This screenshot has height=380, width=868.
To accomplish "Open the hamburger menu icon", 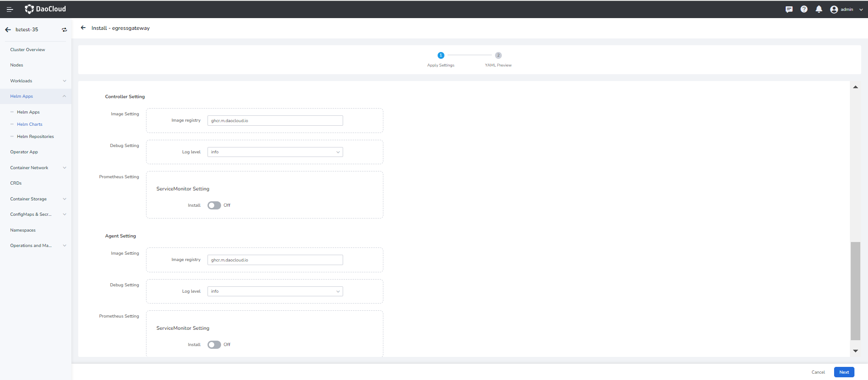I will pos(9,9).
